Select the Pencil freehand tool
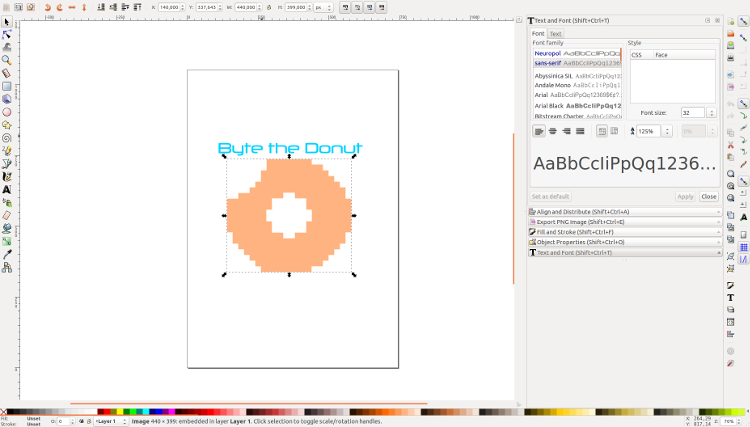 (7, 151)
